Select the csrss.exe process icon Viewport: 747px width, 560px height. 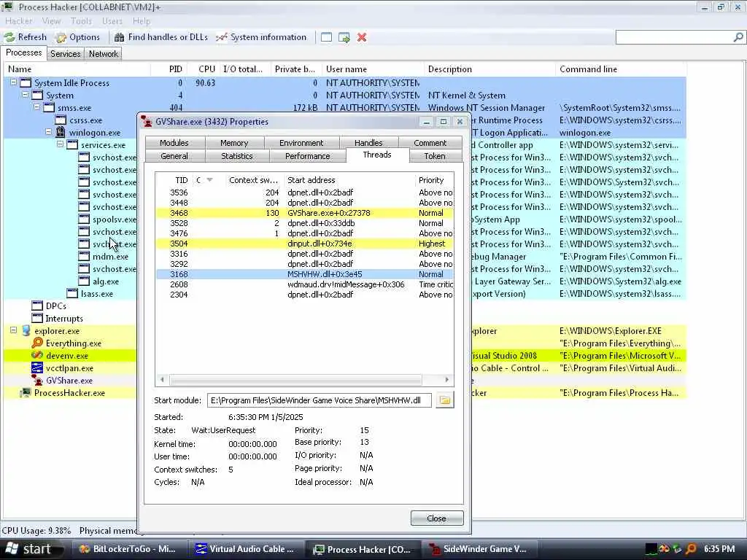pos(61,120)
